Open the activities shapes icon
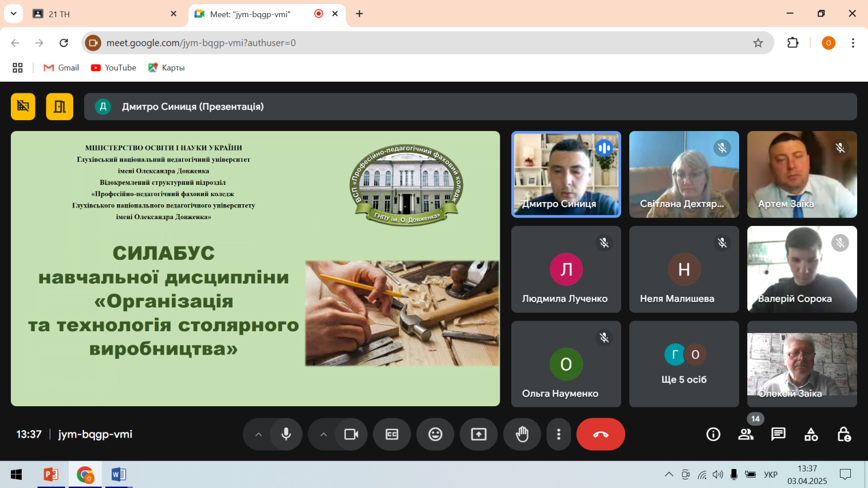Screen dimensions: 868x488 [811, 435]
